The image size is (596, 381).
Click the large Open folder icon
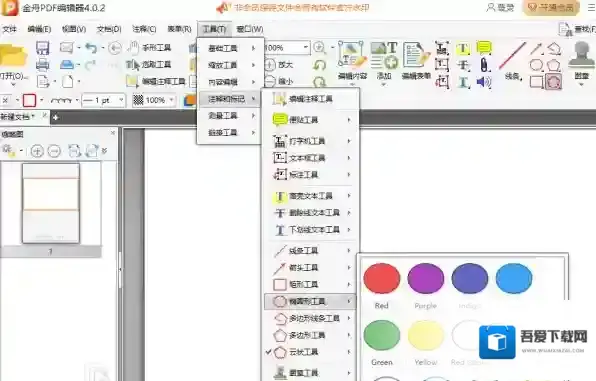[13, 56]
